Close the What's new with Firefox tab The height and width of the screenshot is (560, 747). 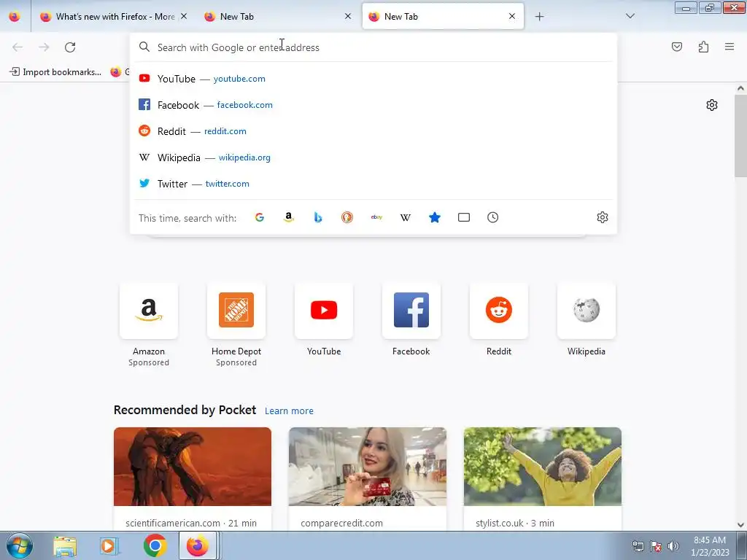coord(184,16)
